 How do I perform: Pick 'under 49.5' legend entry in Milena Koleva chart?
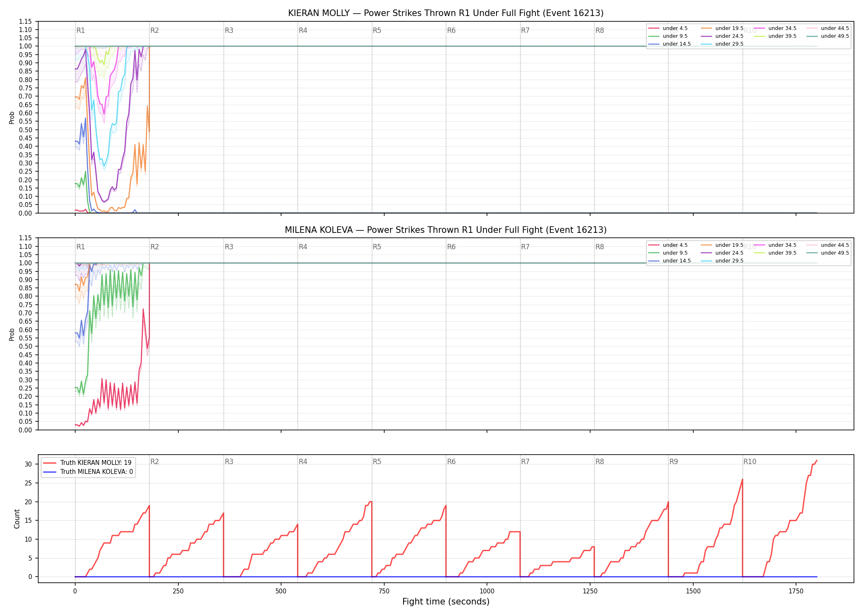pos(828,253)
